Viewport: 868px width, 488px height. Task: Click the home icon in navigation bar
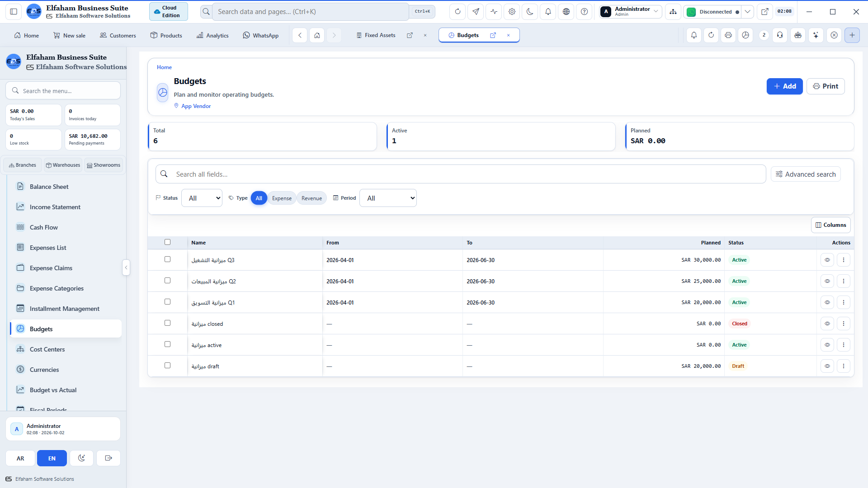[x=317, y=35]
